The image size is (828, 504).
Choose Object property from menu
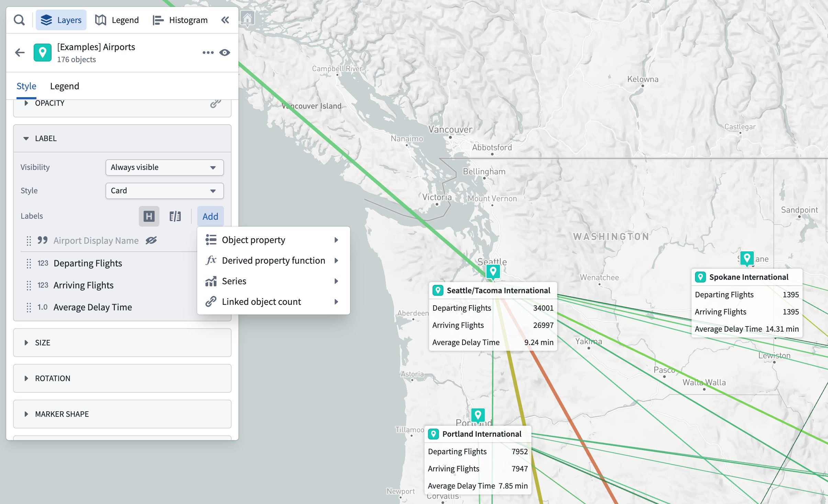pyautogui.click(x=273, y=240)
